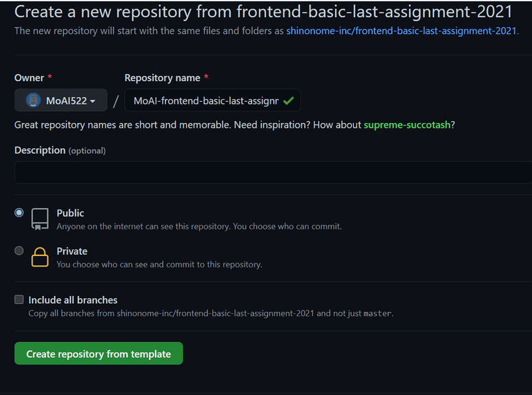This screenshot has height=395, width=532.
Task: Click the Include all branches label
Action: [x=73, y=300]
